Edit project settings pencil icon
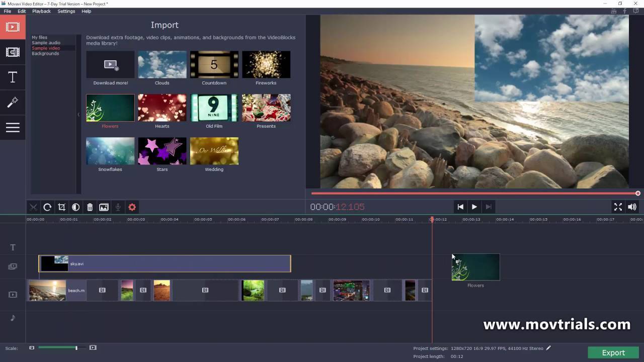The height and width of the screenshot is (362, 644). [548, 348]
